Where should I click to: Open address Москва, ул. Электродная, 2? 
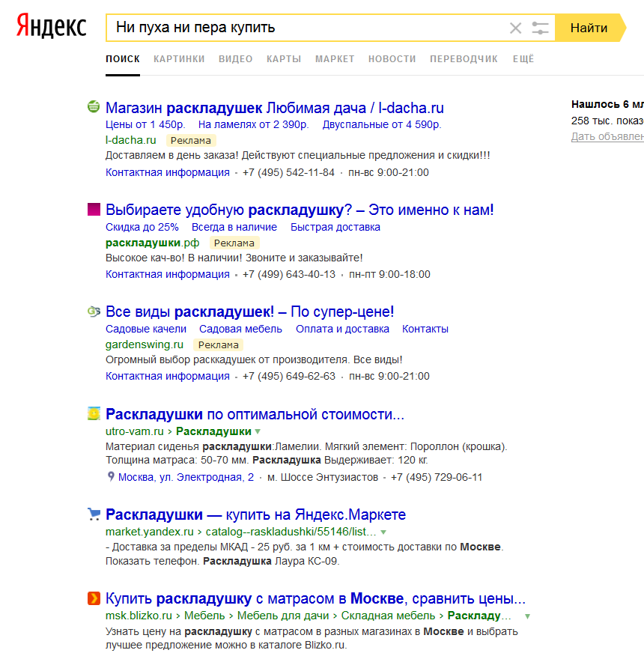tap(186, 477)
